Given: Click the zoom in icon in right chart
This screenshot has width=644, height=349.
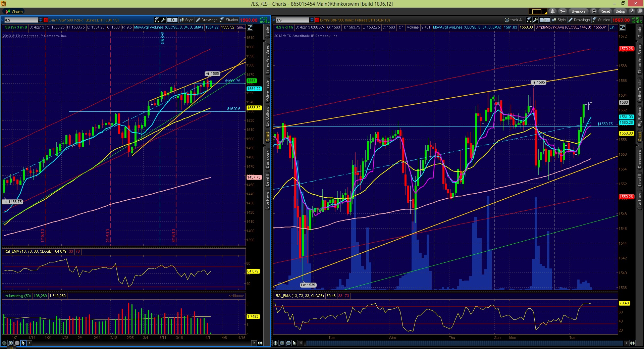Looking at the screenshot, I should 282,343.
